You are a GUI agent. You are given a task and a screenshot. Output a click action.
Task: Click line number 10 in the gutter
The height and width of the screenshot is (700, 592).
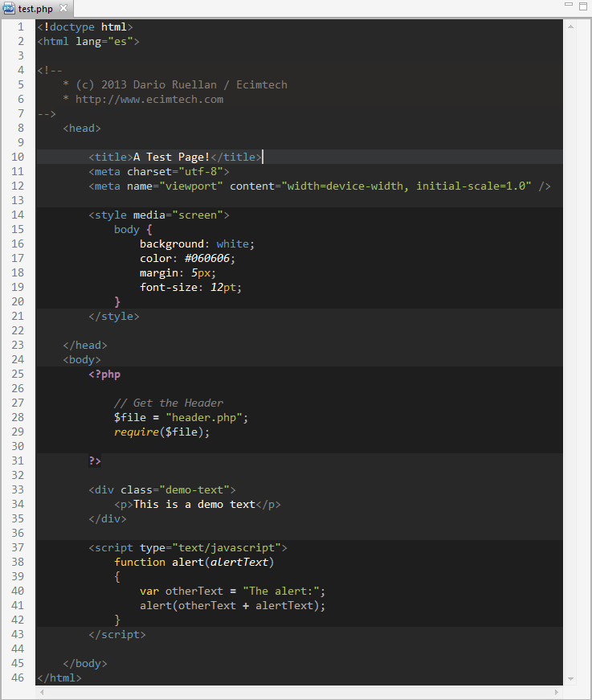[x=18, y=158]
